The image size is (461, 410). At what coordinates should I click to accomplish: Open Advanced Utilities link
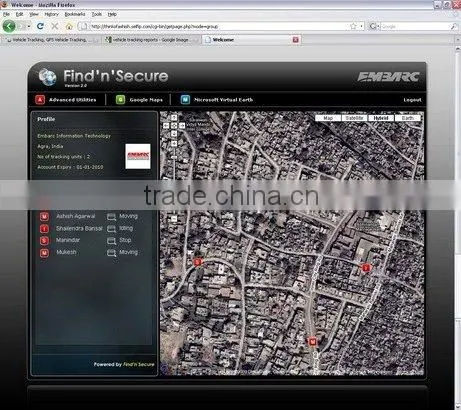point(72,100)
